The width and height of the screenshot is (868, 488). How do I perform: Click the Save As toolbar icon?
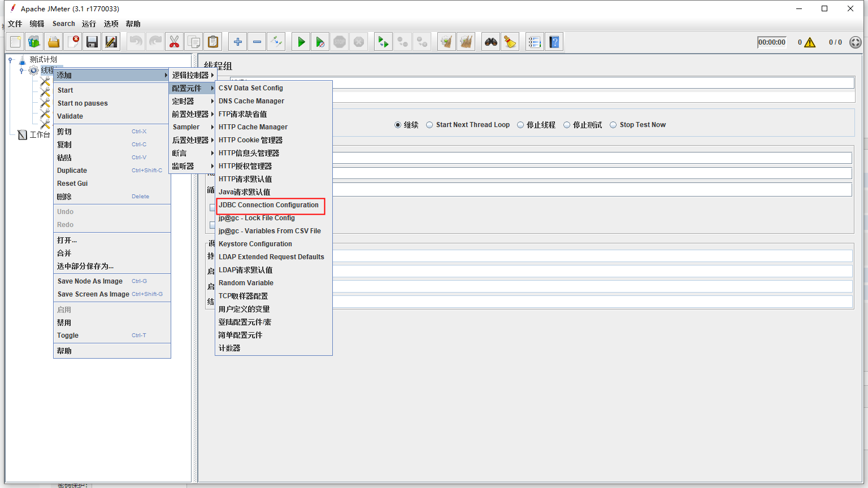(x=111, y=42)
